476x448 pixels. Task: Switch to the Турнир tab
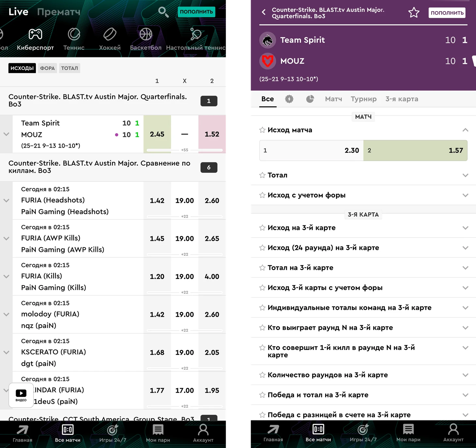click(364, 99)
